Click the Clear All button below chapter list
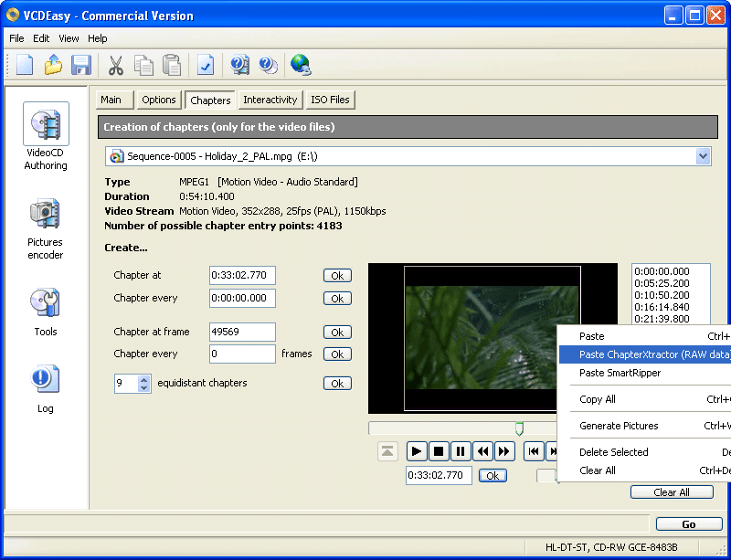This screenshot has height=560, width=731. [x=672, y=492]
